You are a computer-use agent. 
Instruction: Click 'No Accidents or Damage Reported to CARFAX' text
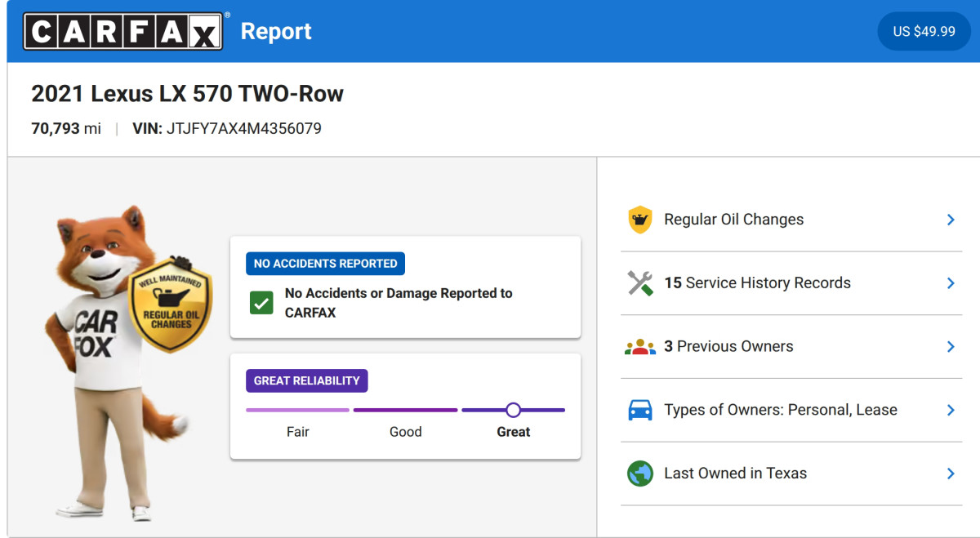pos(399,303)
